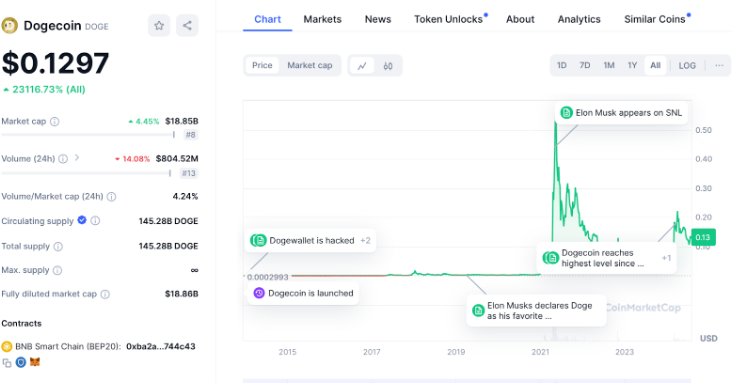The image size is (732, 383).
Task: Click the 0.0002993 starting price label
Action: coord(267,277)
